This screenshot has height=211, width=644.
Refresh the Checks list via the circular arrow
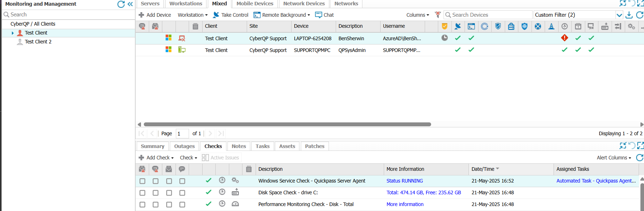(640, 158)
